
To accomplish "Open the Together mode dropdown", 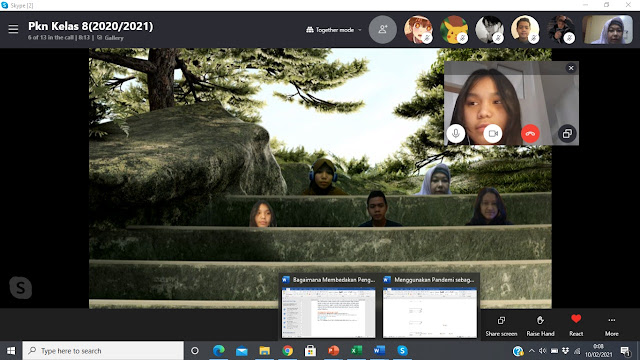I will (x=334, y=30).
